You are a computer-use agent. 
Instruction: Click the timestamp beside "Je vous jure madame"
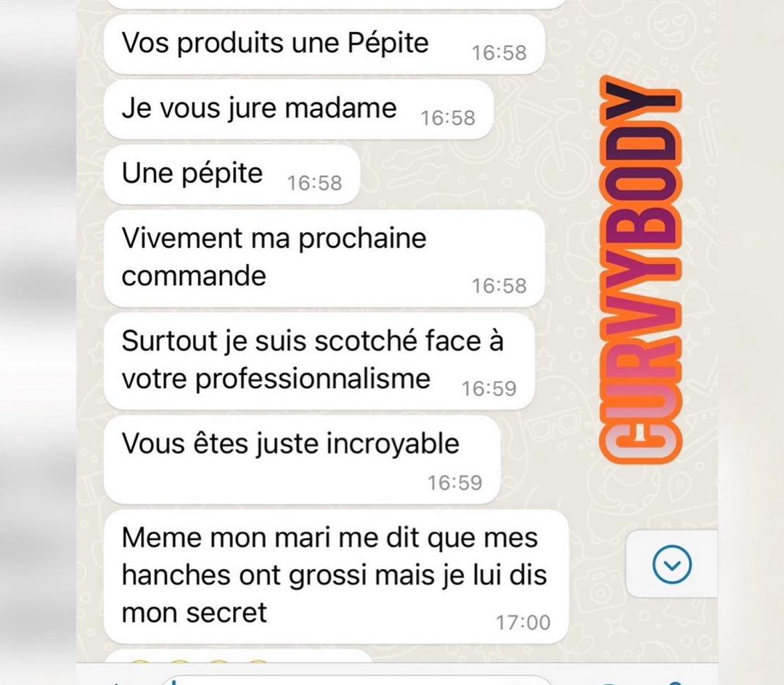point(448,118)
